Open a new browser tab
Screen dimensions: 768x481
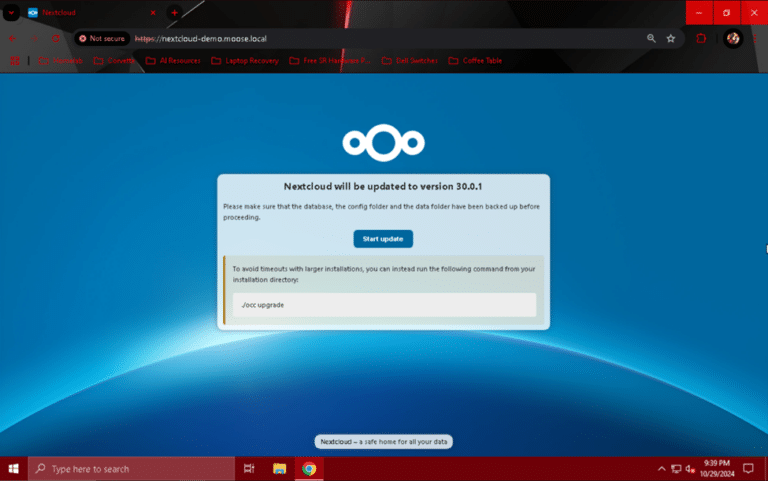click(x=174, y=13)
